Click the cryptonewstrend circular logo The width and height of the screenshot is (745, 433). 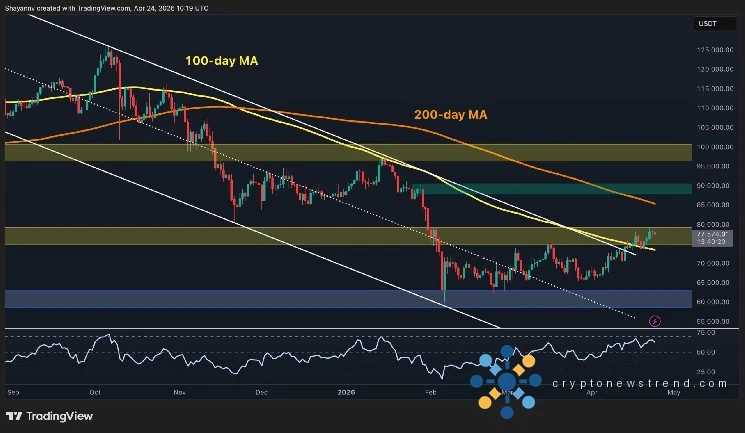507,381
